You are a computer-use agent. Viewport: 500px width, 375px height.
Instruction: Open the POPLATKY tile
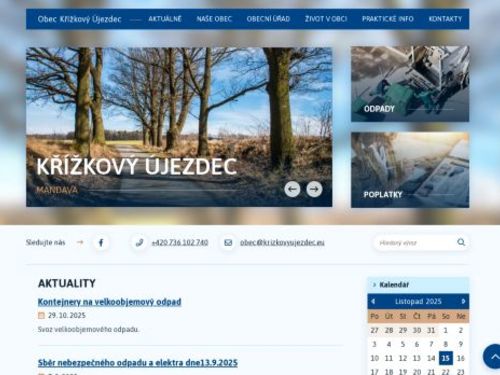pyautogui.click(x=410, y=170)
